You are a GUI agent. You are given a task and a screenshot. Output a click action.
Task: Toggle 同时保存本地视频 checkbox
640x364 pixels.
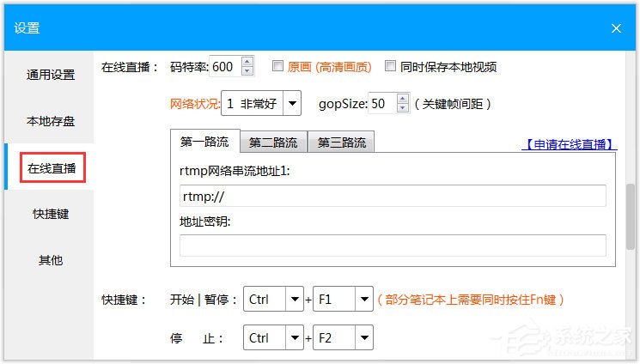390,66
